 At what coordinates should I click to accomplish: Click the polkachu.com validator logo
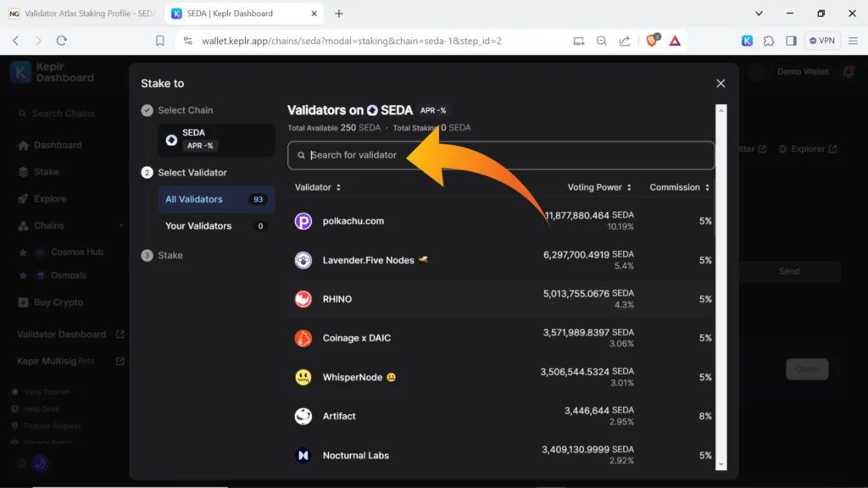pyautogui.click(x=303, y=221)
